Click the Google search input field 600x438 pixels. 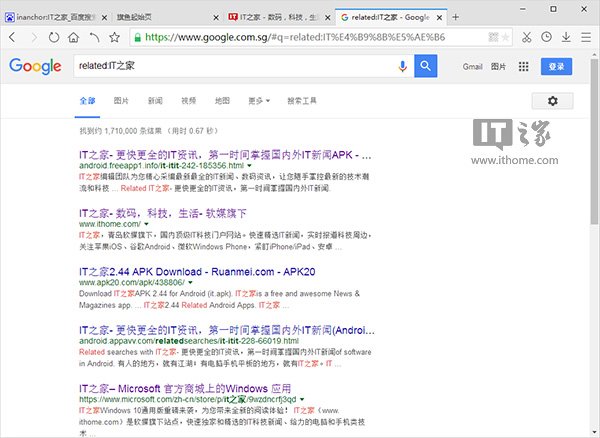point(235,67)
